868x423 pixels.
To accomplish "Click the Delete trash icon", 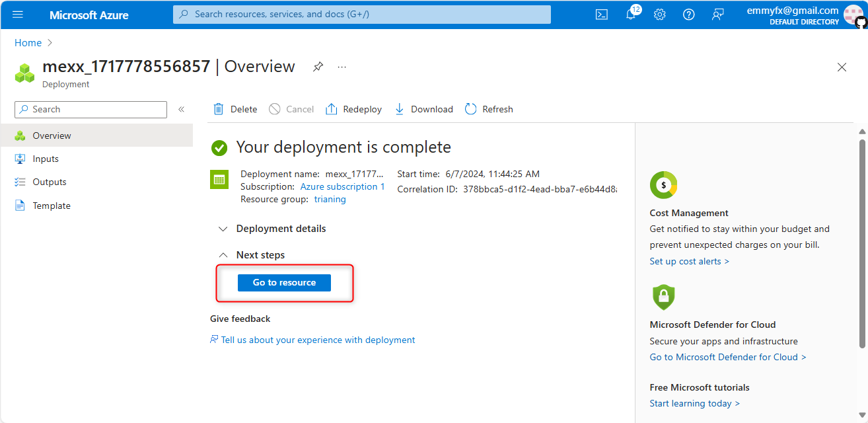I will point(219,109).
